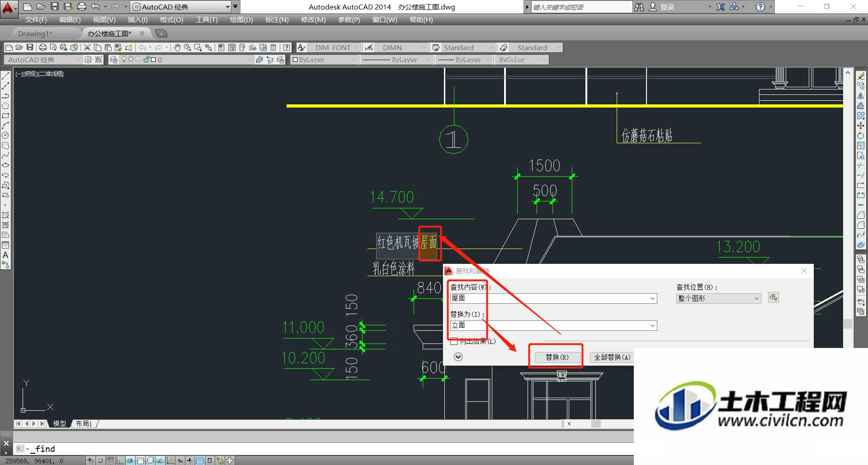The width and height of the screenshot is (868, 465).
Task: Toggle Grid Display in status bar
Action: point(110,460)
